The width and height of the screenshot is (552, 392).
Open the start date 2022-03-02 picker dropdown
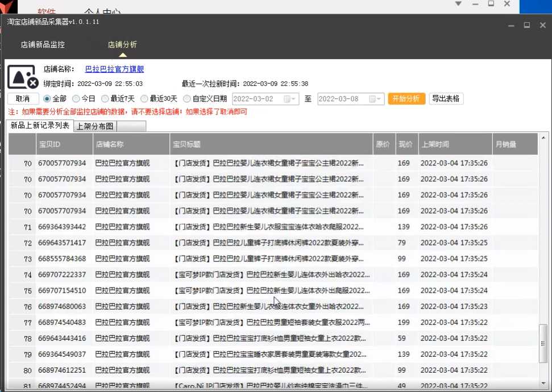pos(290,99)
